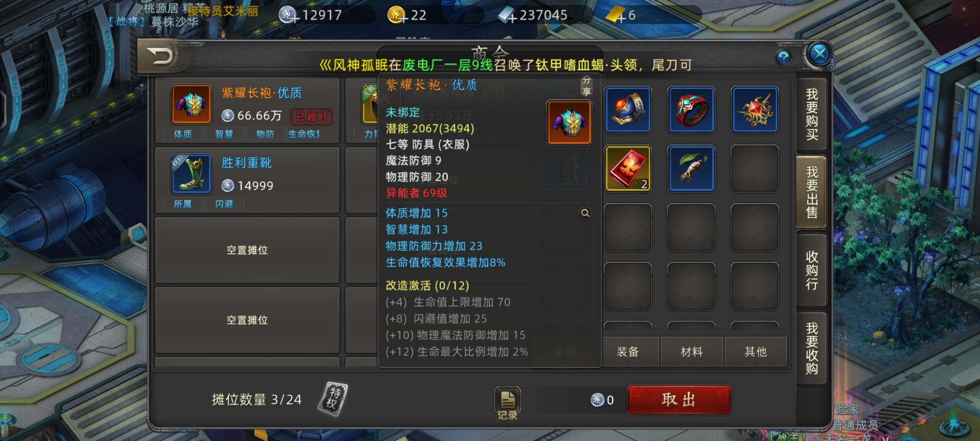The height and width of the screenshot is (441, 980).
Task: Filter inventory by 其他
Action: tap(755, 352)
